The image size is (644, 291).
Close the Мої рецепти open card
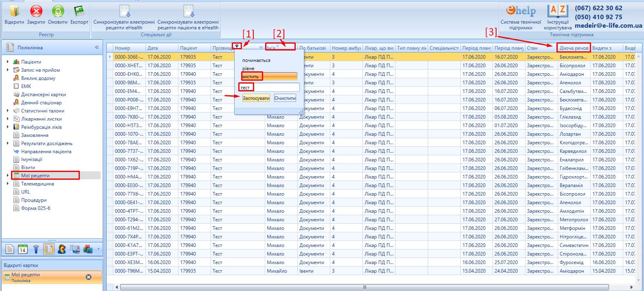pyautogui.click(x=88, y=277)
